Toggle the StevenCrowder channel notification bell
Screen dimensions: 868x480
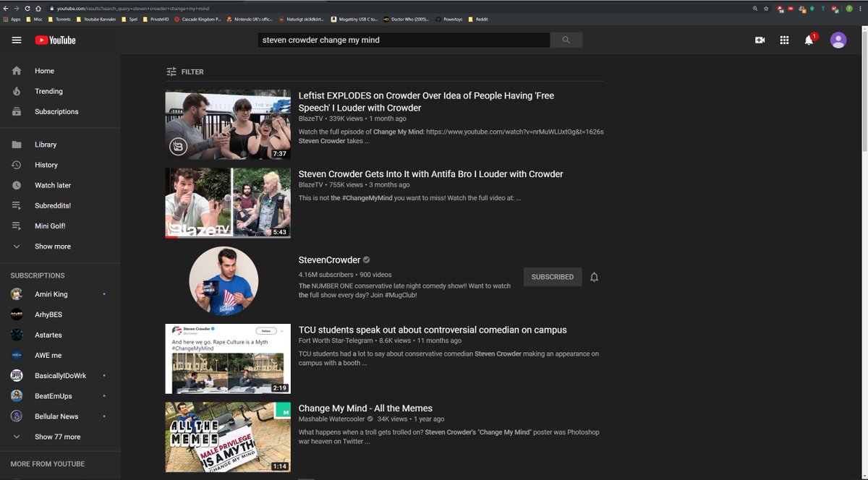(x=595, y=277)
